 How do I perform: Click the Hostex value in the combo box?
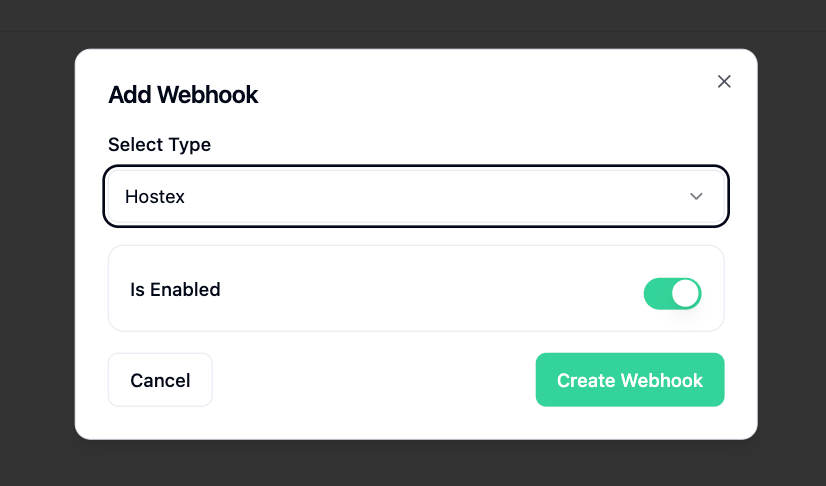coord(155,197)
